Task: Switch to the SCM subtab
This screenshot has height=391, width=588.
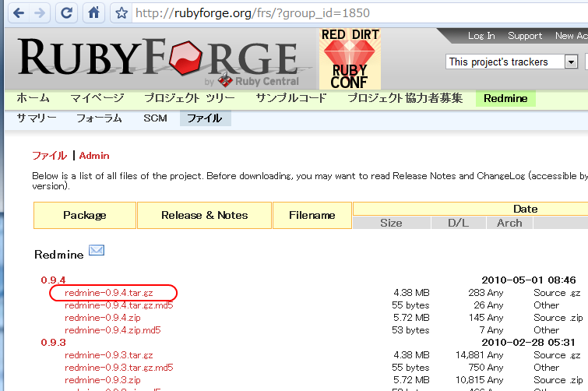Action: (x=155, y=118)
